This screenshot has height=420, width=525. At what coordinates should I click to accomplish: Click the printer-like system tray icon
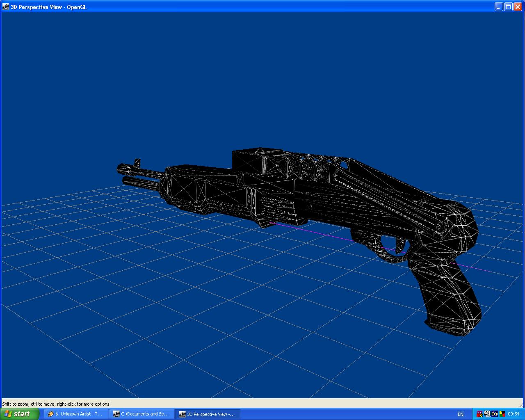point(487,414)
